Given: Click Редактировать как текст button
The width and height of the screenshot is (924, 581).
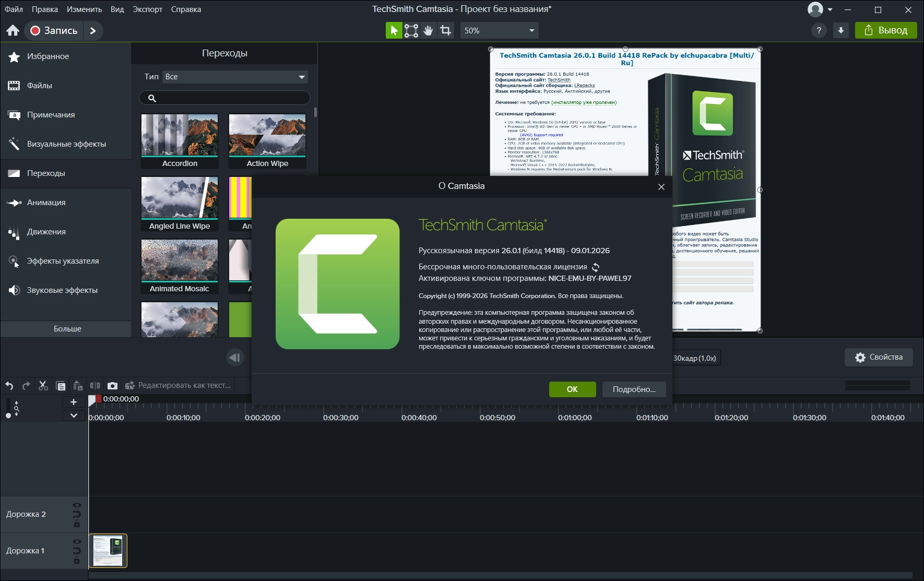Looking at the screenshot, I should point(178,386).
